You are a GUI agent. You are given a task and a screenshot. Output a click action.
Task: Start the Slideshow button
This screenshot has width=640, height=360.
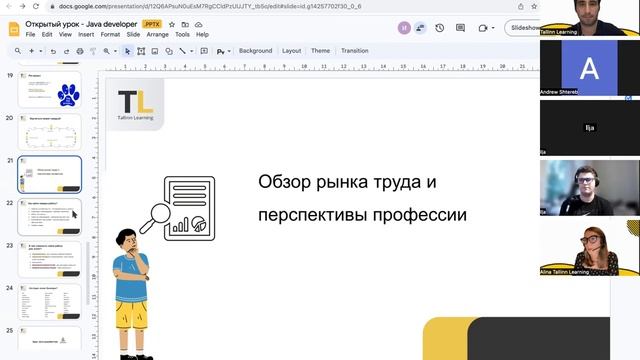pos(522,28)
